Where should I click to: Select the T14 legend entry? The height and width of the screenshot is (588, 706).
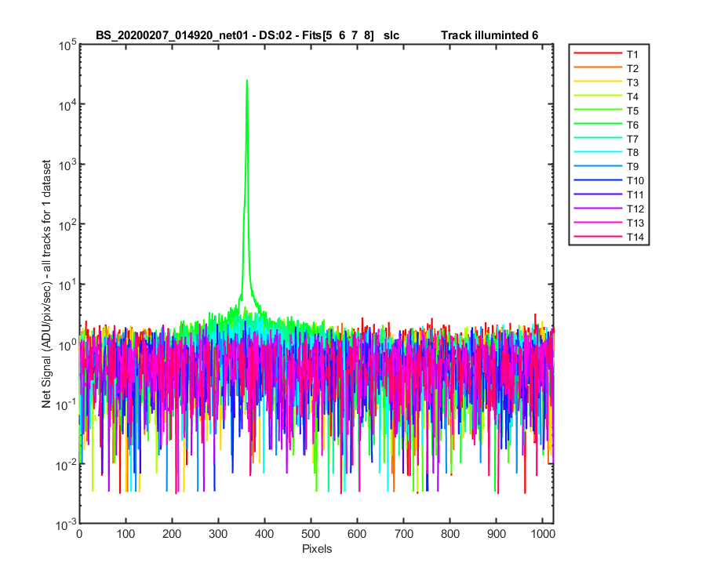pos(609,237)
